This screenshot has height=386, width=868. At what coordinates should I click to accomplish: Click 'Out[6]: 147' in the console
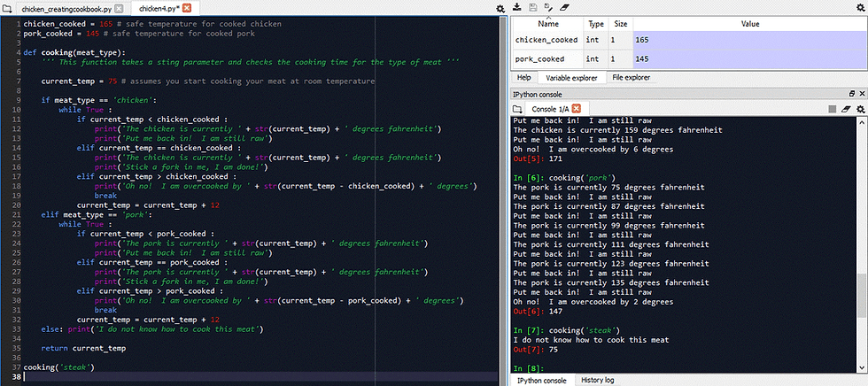[x=537, y=312]
